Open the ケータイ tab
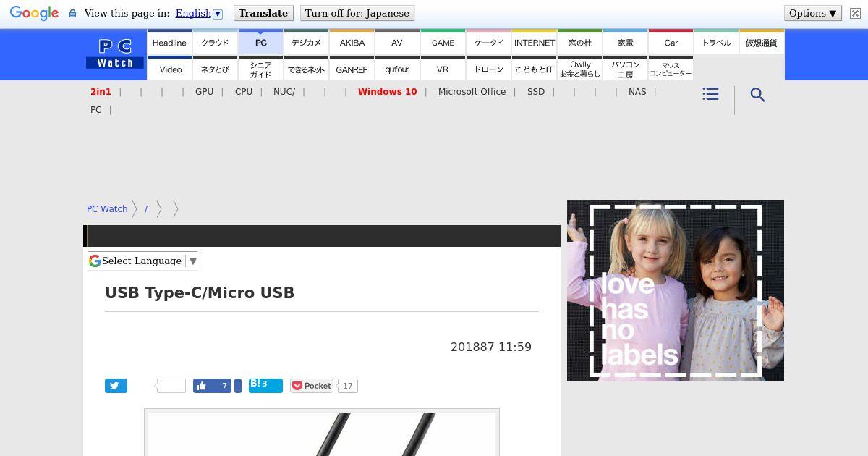The width and height of the screenshot is (868, 456). pyautogui.click(x=488, y=43)
